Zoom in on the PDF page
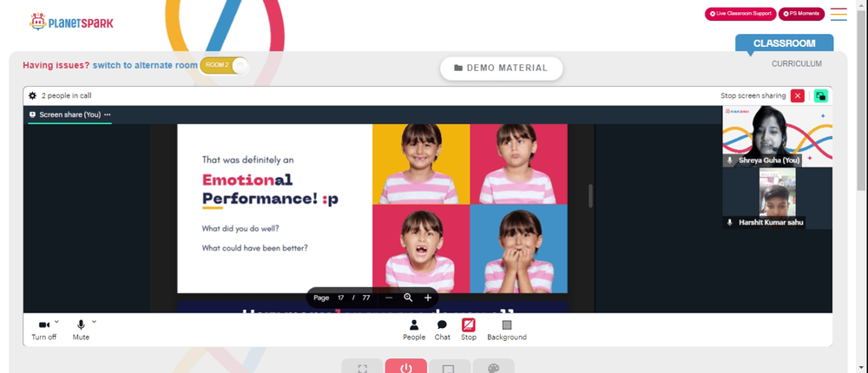 pyautogui.click(x=427, y=298)
